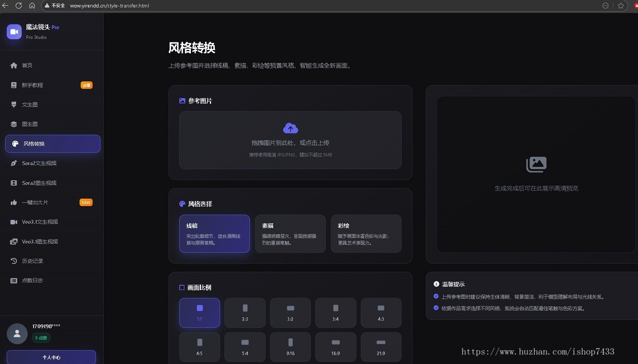
Task: Select the 素描 style card
Action: (x=290, y=234)
